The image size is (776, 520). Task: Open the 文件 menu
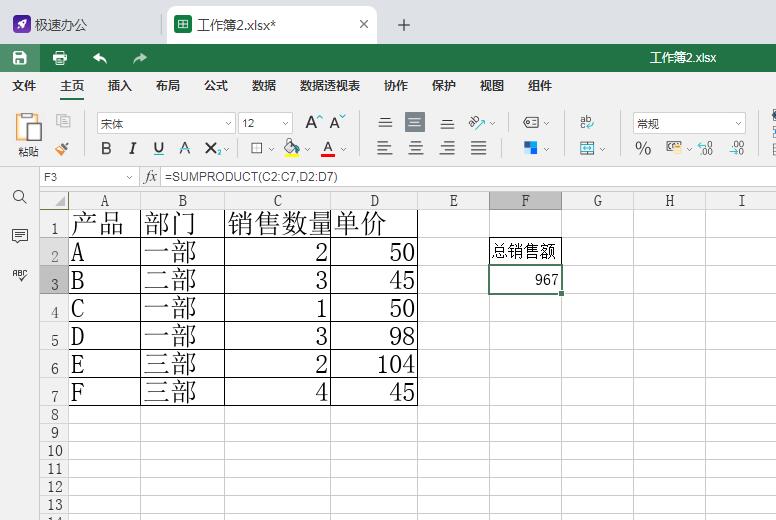[24, 86]
